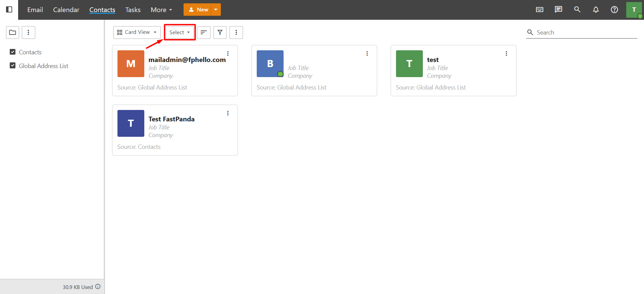Open options menu on the test card
The width and height of the screenshot is (644, 294).
[x=506, y=54]
